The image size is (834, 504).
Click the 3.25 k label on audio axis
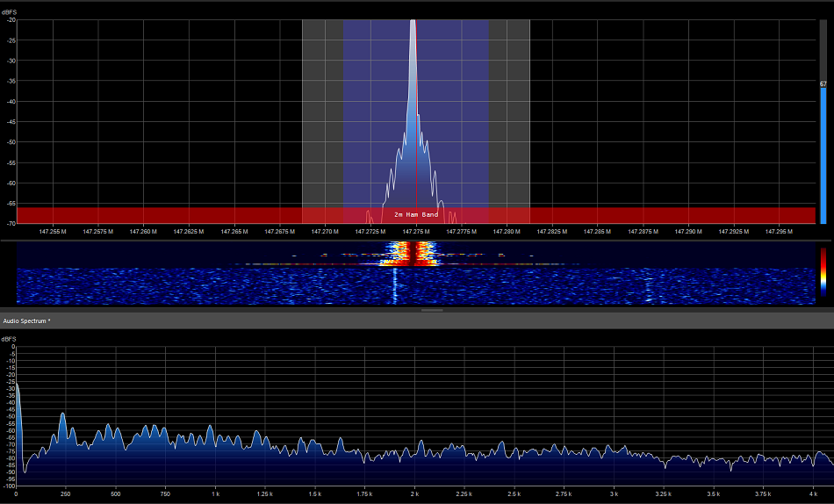pyautogui.click(x=664, y=495)
